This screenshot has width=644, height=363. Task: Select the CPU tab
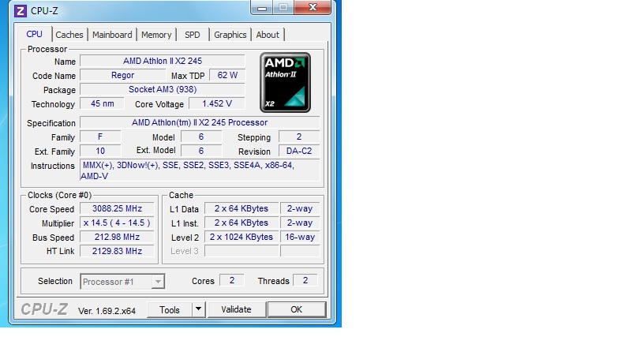click(x=35, y=34)
